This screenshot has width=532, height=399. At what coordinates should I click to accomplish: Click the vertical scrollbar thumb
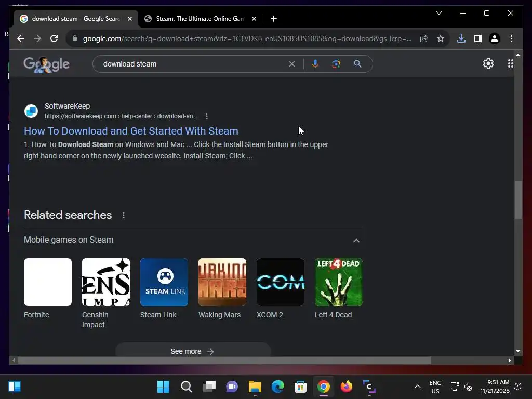pyautogui.click(x=518, y=200)
